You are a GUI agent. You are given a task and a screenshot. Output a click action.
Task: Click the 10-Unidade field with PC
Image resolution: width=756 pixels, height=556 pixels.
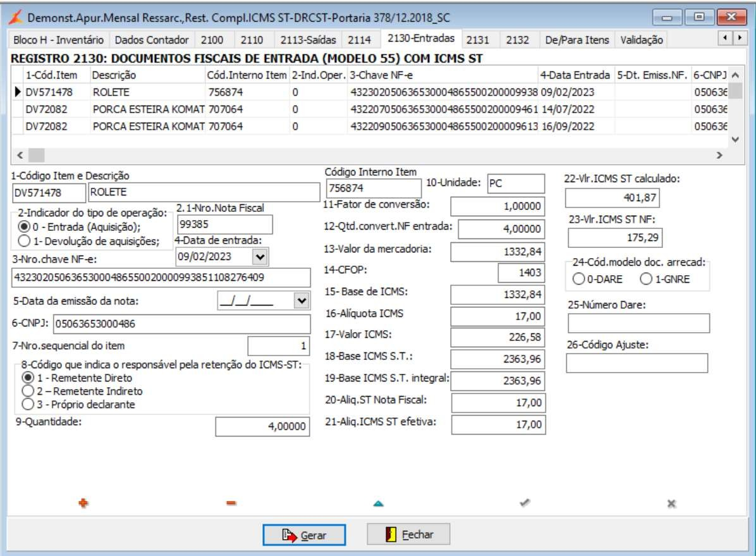516,183
